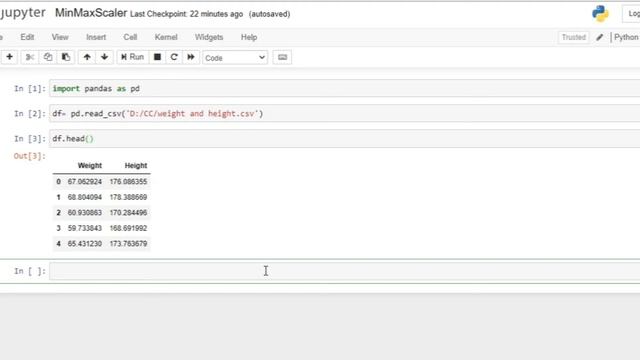Click the weight value 68.804094
This screenshot has height=360, width=640.
84,197
